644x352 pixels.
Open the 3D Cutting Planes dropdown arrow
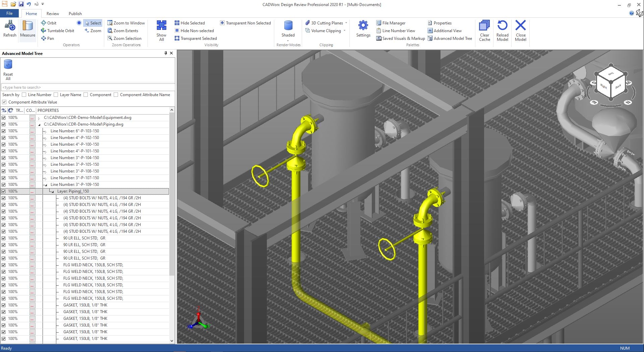[x=346, y=23]
